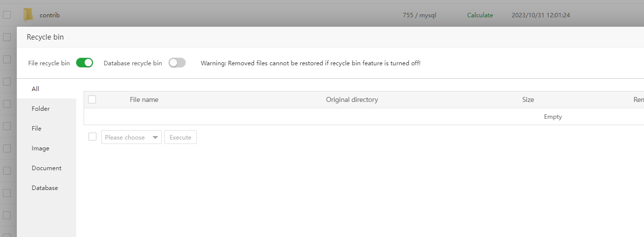644x237 pixels.
Task: Select the Folder category tab
Action: tap(41, 109)
